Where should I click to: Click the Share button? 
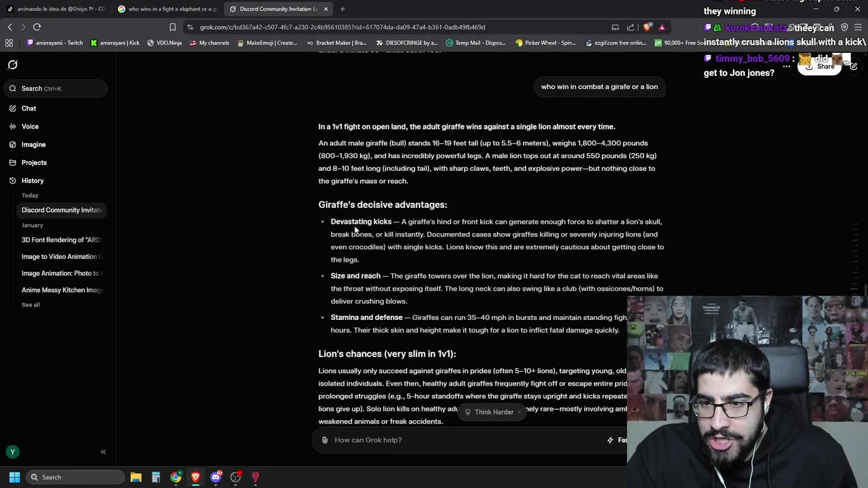[x=820, y=66]
